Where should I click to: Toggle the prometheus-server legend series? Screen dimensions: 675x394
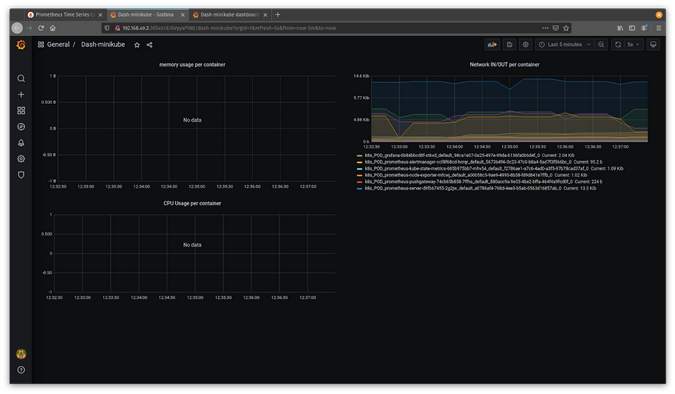pyautogui.click(x=463, y=189)
